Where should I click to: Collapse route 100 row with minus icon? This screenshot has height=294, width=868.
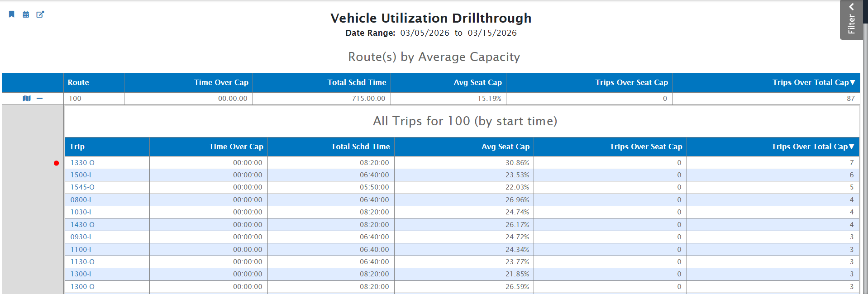40,99
